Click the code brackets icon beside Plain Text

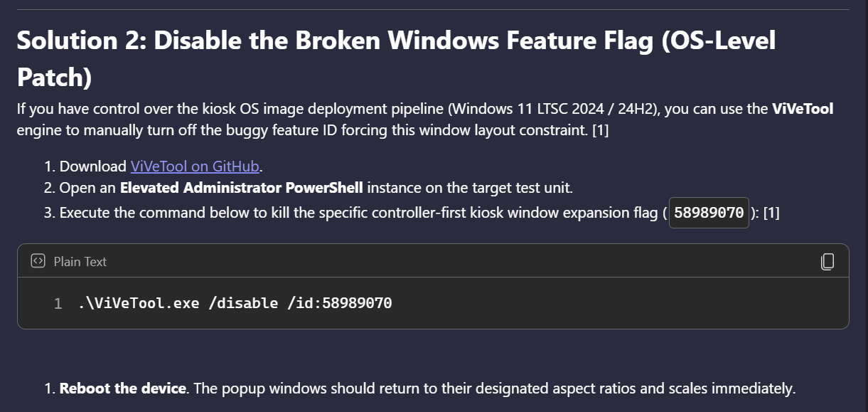(x=38, y=261)
